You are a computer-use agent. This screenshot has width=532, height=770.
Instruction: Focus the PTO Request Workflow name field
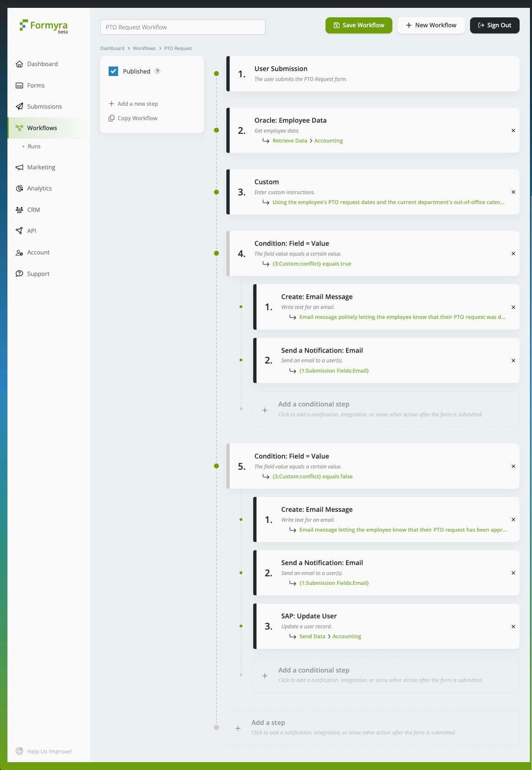click(183, 27)
